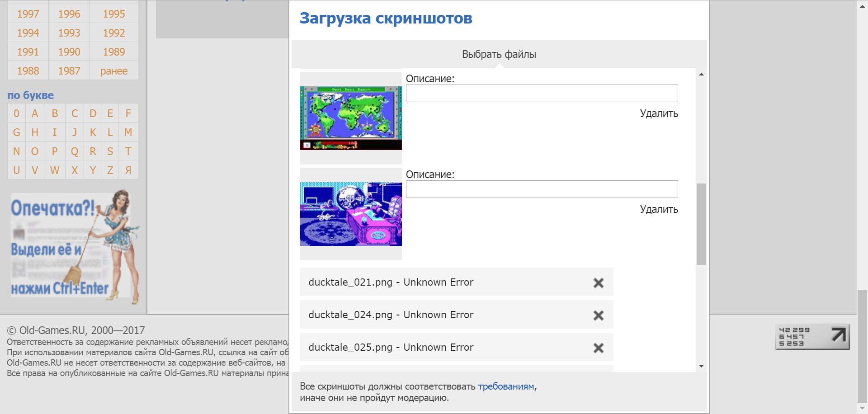The height and width of the screenshot is (414, 868).
Task: Filter games by year 1992
Action: [114, 33]
